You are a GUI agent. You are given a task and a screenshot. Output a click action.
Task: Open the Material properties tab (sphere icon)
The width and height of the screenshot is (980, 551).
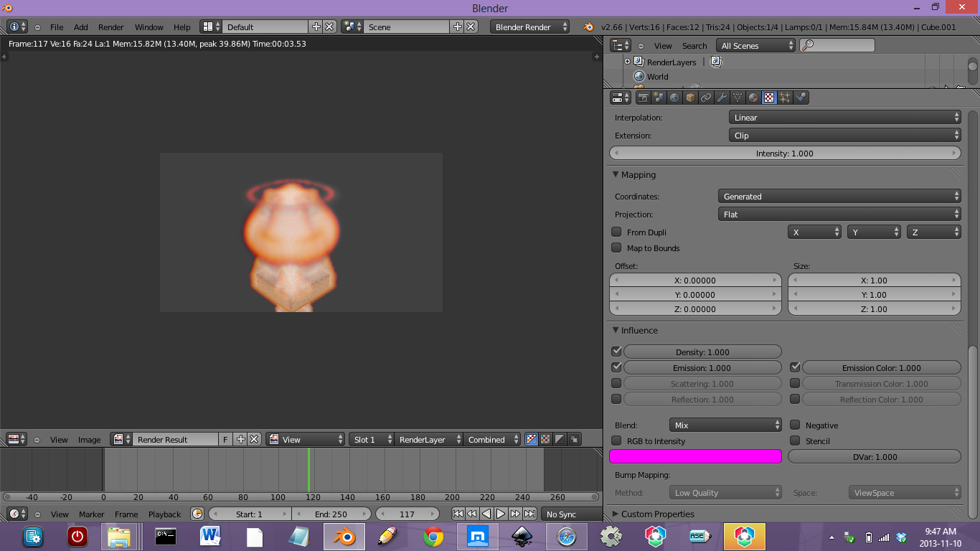point(753,98)
